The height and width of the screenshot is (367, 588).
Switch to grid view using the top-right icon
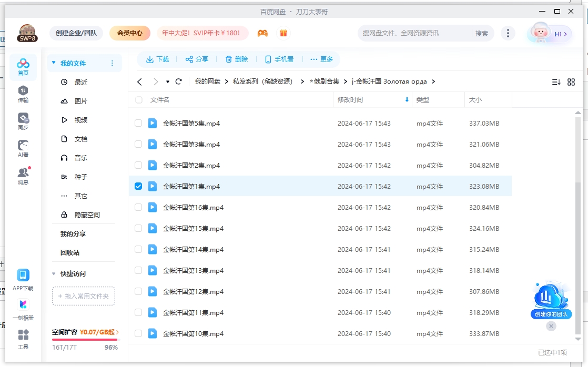pyautogui.click(x=572, y=81)
